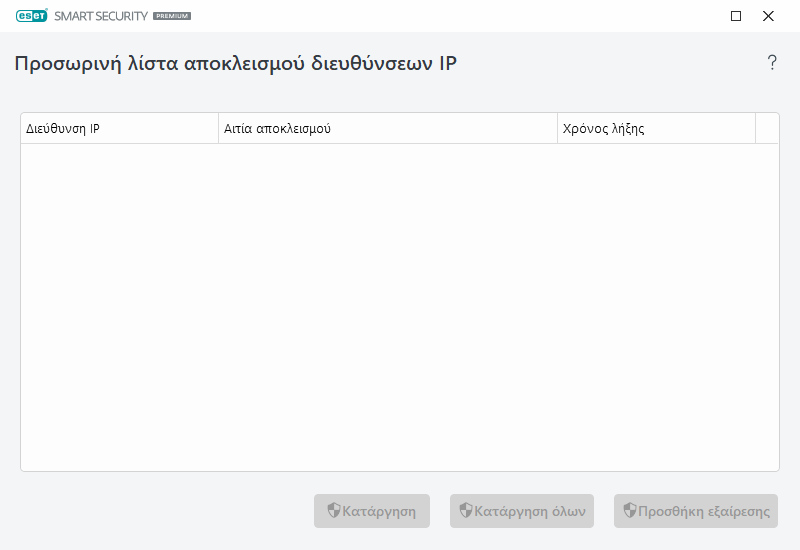Click the empty rightmost column header cell
800x550 pixels.
tap(767, 129)
